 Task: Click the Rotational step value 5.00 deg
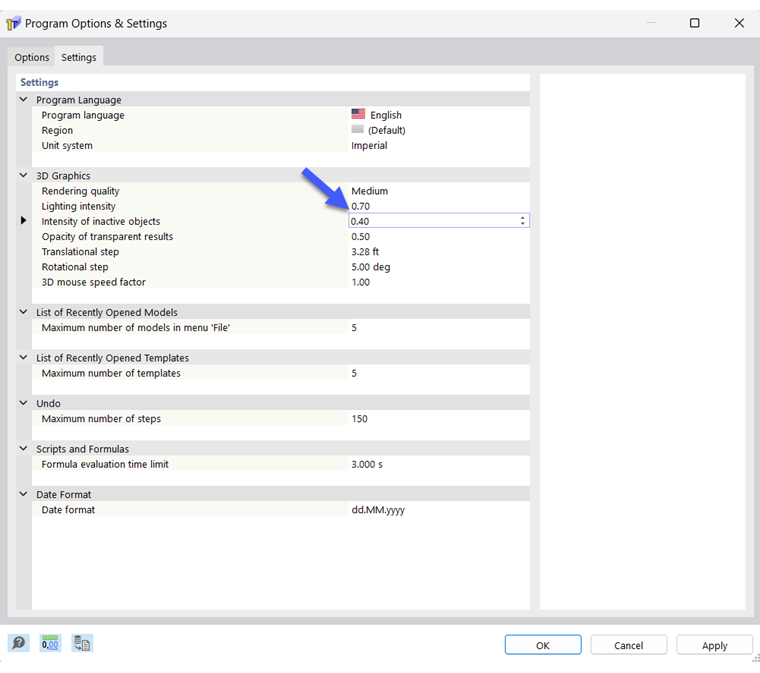tap(371, 267)
